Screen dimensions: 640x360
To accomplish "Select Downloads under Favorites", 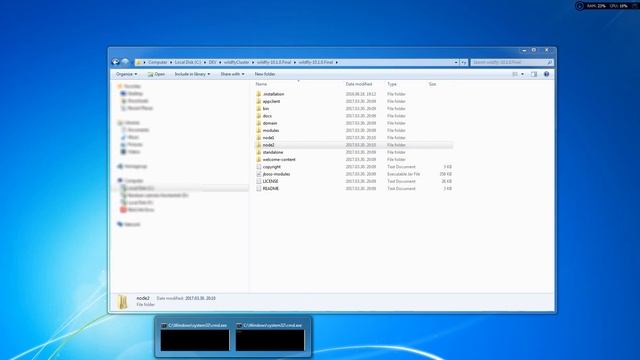I will pos(138,101).
